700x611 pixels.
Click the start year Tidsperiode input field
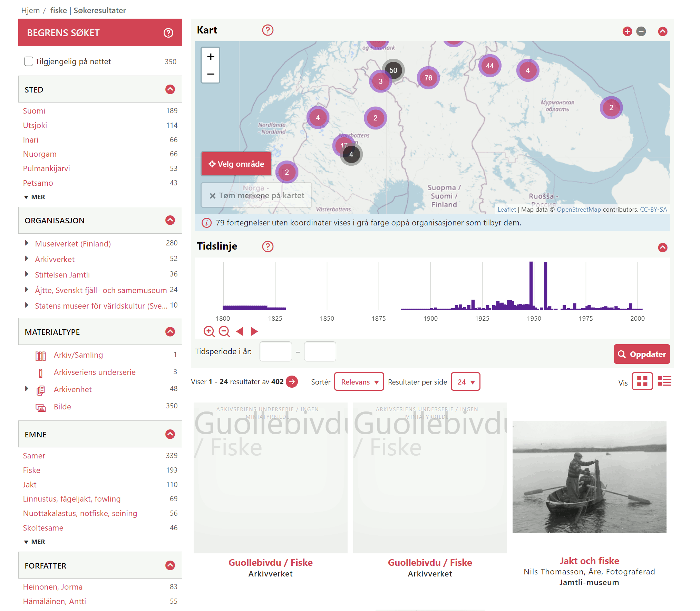point(275,351)
